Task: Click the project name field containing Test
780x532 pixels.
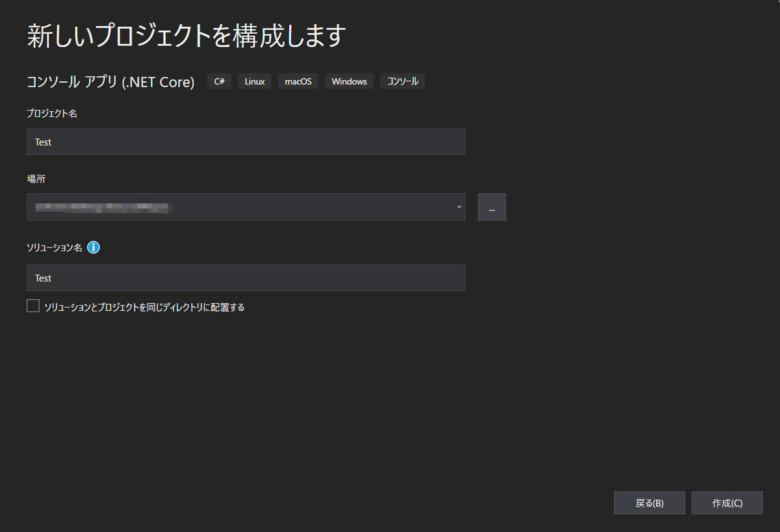Action: click(x=246, y=142)
